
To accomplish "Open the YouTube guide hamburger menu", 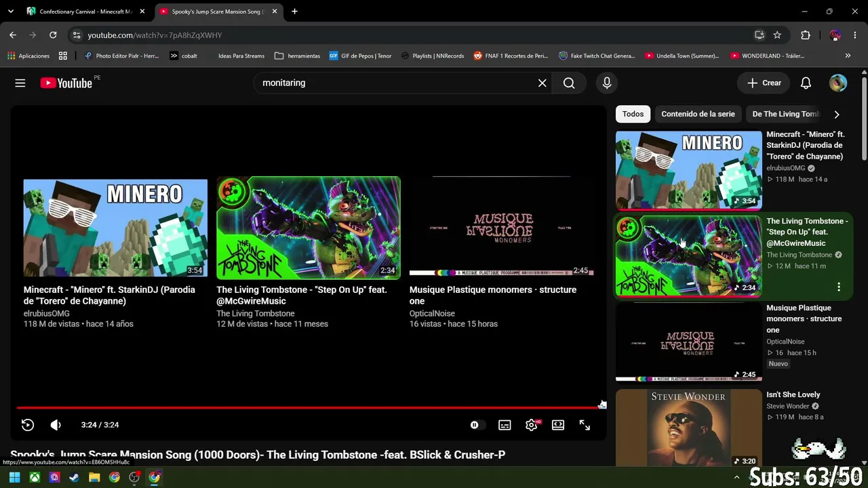I will (x=20, y=83).
